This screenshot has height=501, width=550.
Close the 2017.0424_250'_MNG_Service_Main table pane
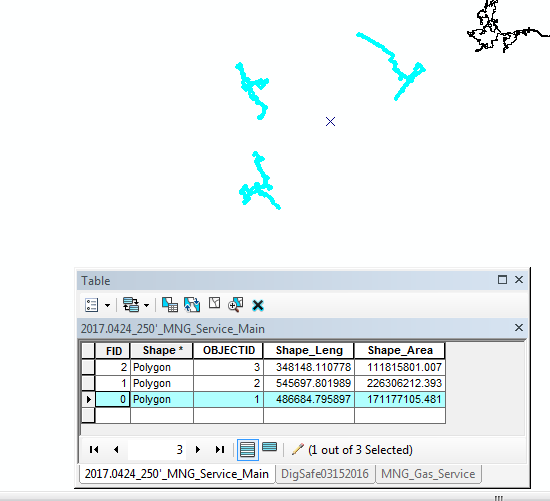519,328
